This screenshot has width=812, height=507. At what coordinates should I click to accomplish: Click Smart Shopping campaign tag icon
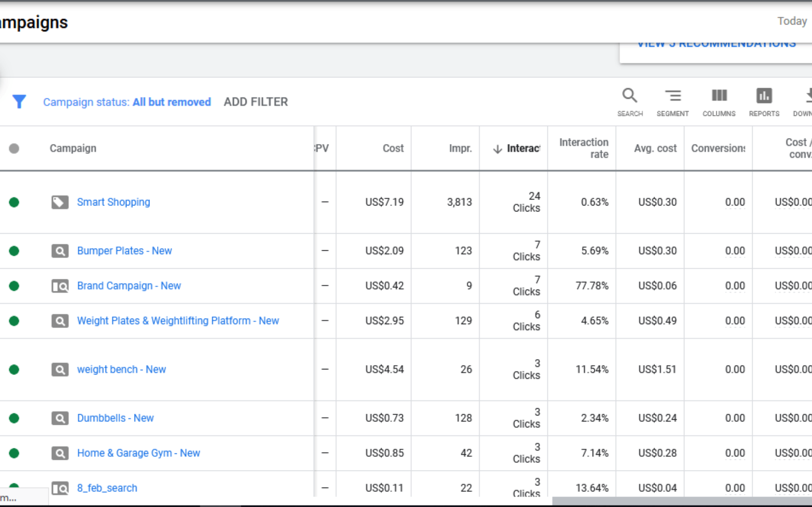point(60,202)
